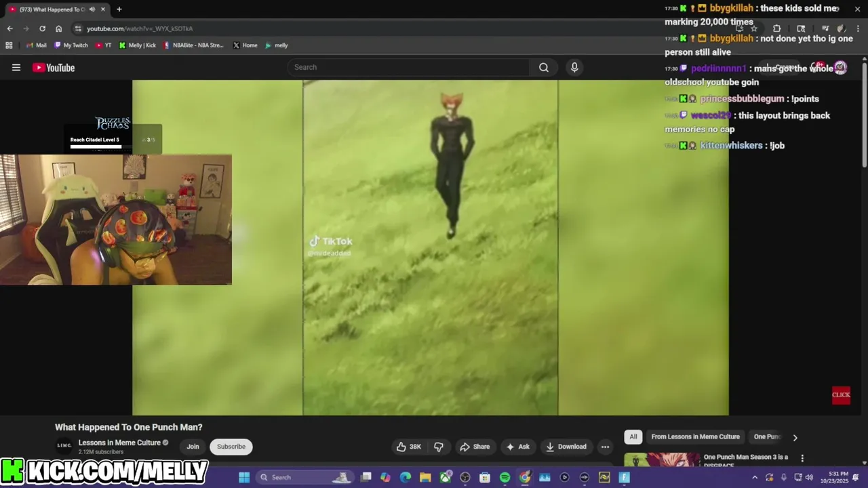
Task: Select the All filter chip
Action: pos(633,437)
